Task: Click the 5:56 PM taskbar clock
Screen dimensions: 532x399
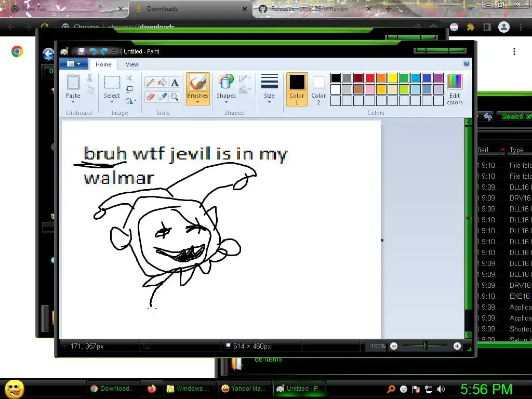Action: click(x=486, y=389)
